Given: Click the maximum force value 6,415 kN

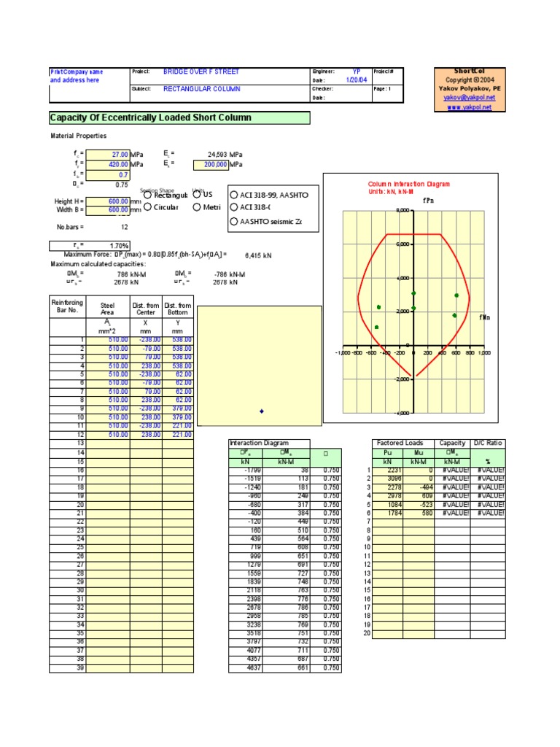Looking at the screenshot, I should point(258,256).
